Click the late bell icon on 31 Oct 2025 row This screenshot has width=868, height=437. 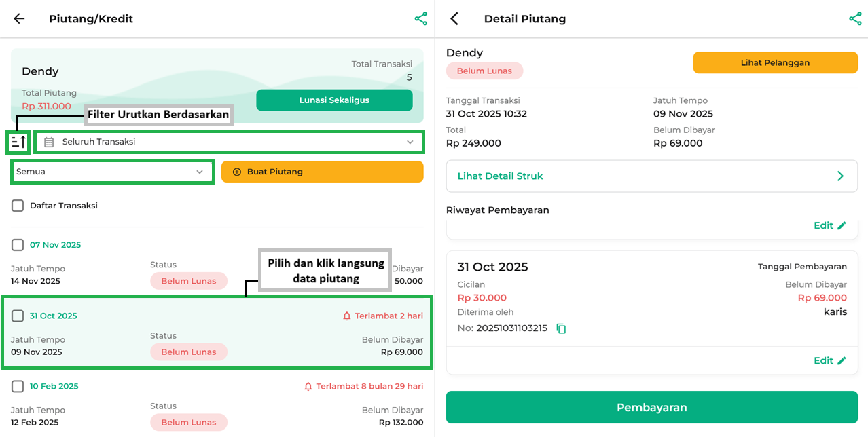click(x=347, y=316)
